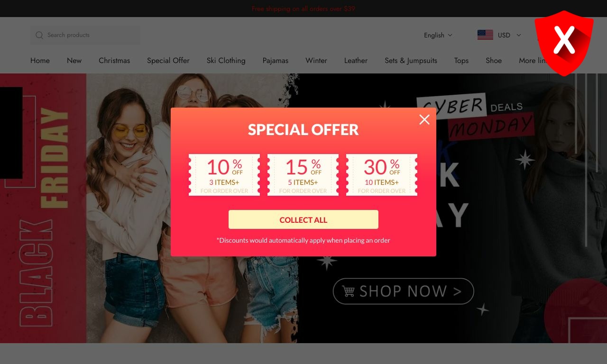This screenshot has height=364, width=607.
Task: Expand the More links menu
Action: 533,61
